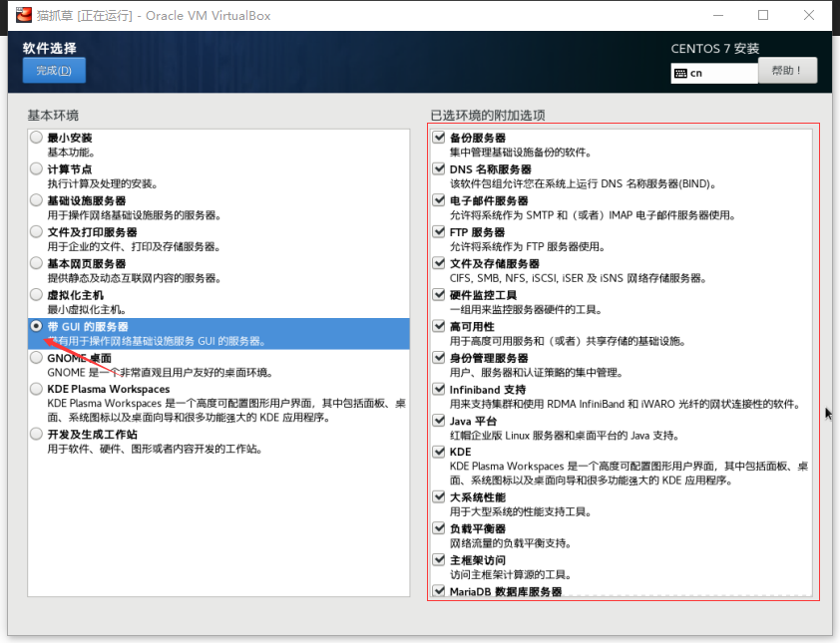Viewport: 840px width, 643px height.
Task: Click text 访问主框架计算资源的工具。
Action: [x=511, y=575]
